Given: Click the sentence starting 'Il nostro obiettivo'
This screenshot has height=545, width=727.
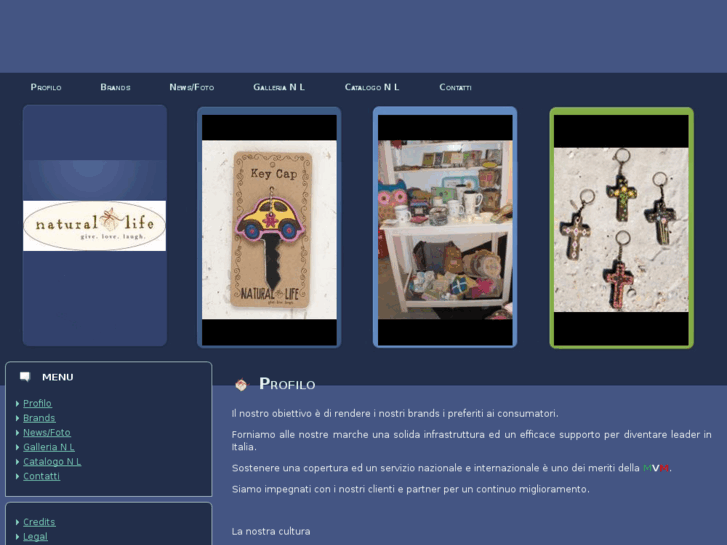Looking at the screenshot, I should tap(395, 413).
